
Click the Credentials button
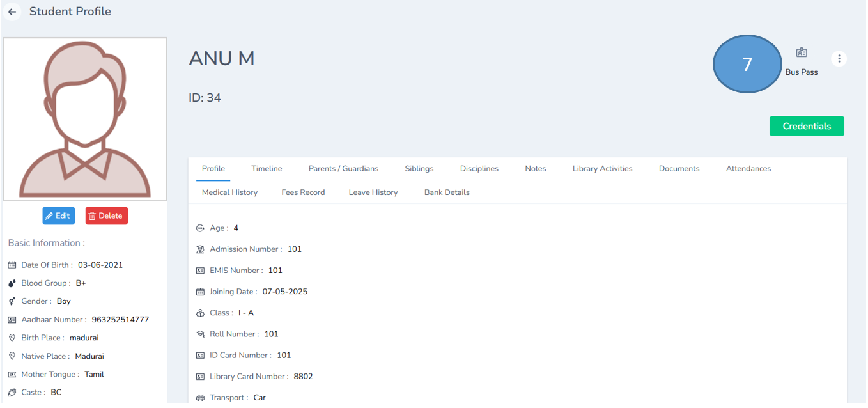pos(807,126)
